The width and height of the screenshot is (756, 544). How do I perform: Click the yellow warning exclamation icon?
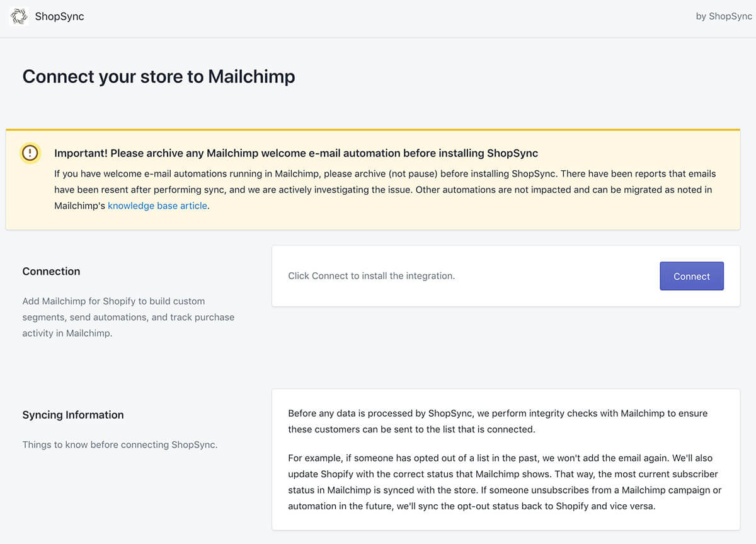point(30,153)
